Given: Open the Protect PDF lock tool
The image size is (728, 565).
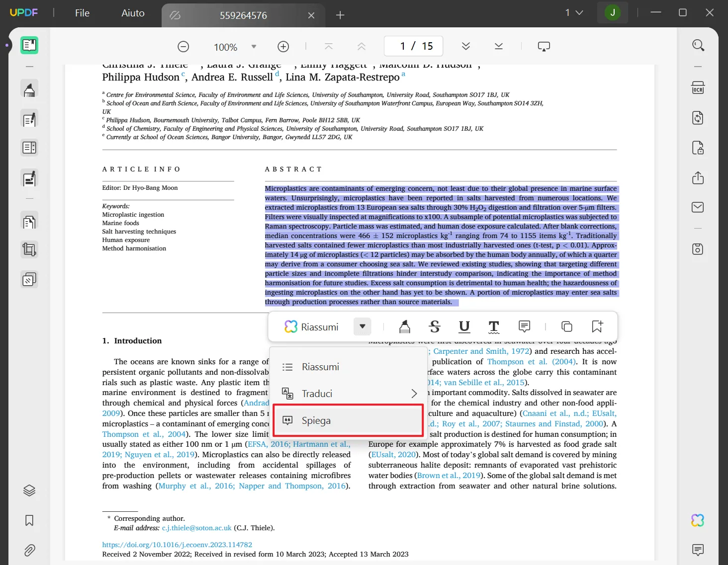Looking at the screenshot, I should coord(698,148).
